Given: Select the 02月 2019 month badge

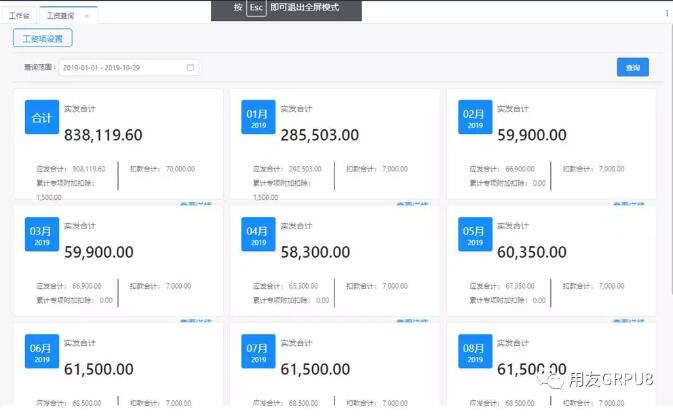Looking at the screenshot, I should tap(475, 117).
